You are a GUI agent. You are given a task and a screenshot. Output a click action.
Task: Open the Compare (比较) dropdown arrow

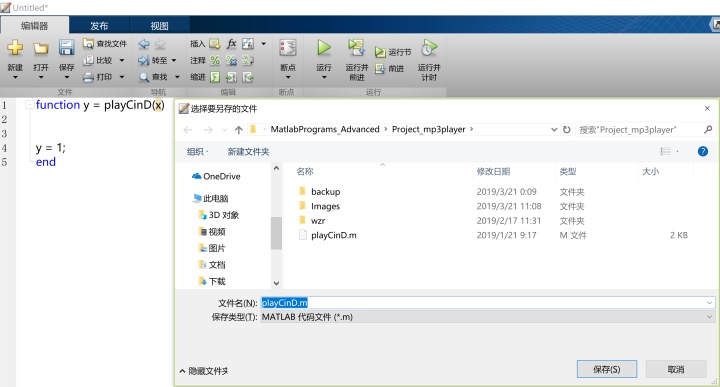point(122,60)
